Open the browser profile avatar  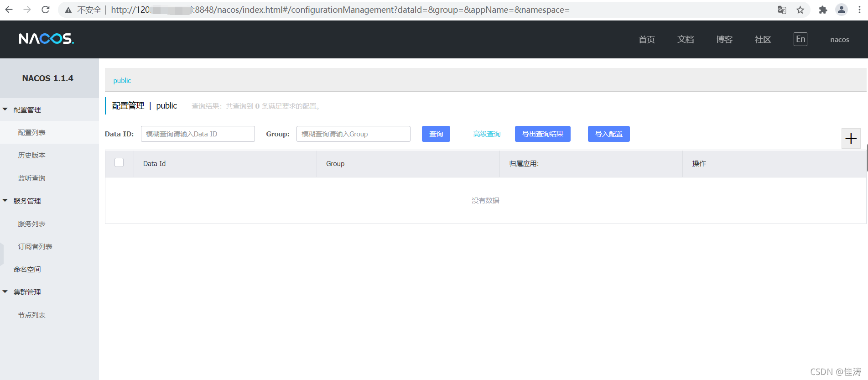[x=842, y=10]
